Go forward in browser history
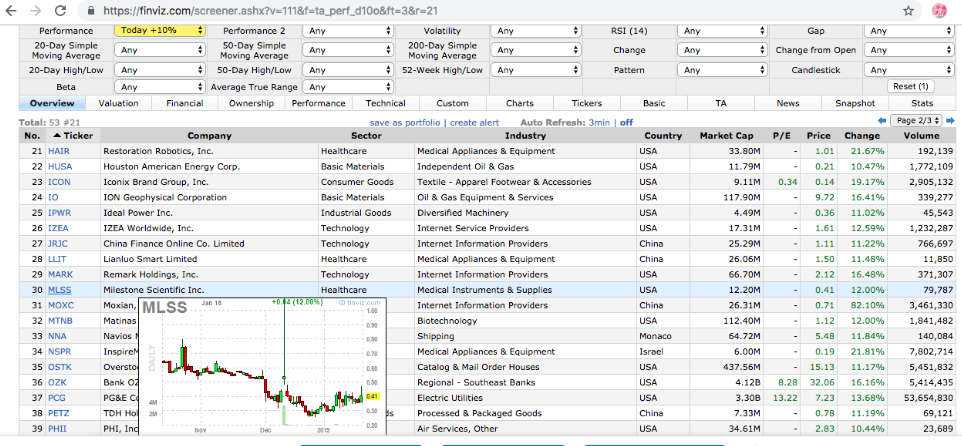The width and height of the screenshot is (962, 446). (x=36, y=10)
